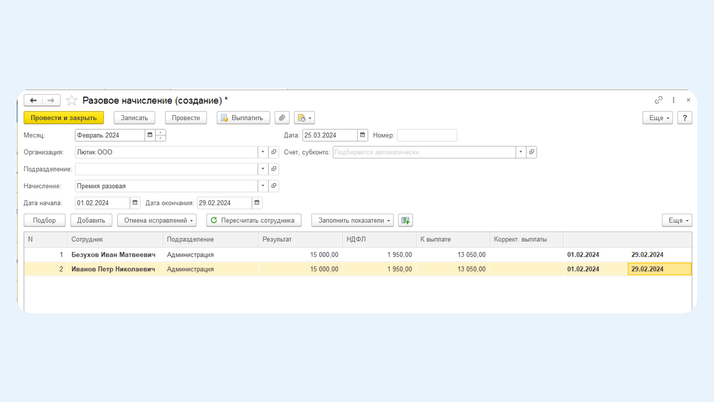Open the Отмена исправлений menu
The height and width of the screenshot is (402, 714).
point(157,220)
